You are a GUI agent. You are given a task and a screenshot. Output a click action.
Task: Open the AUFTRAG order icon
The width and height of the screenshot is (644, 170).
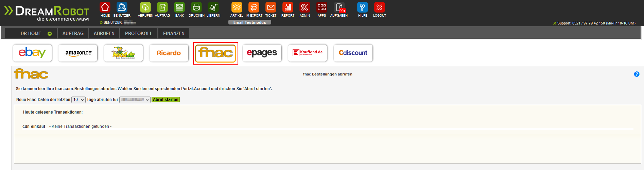[x=162, y=7]
